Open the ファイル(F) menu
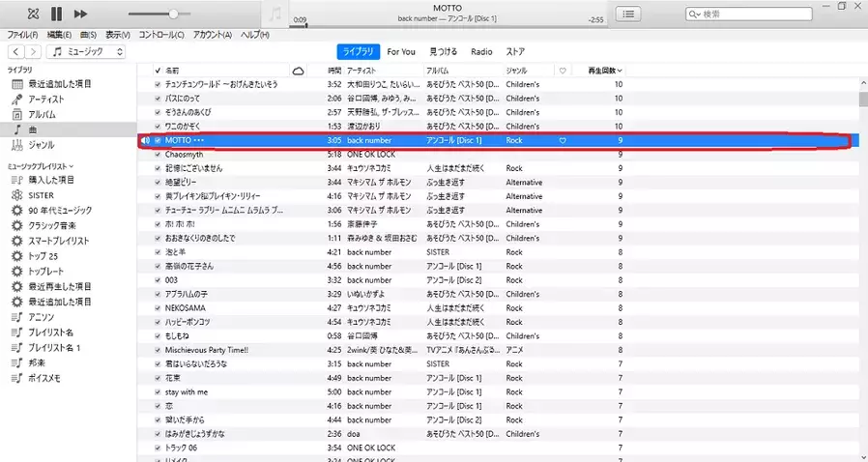 [22, 35]
